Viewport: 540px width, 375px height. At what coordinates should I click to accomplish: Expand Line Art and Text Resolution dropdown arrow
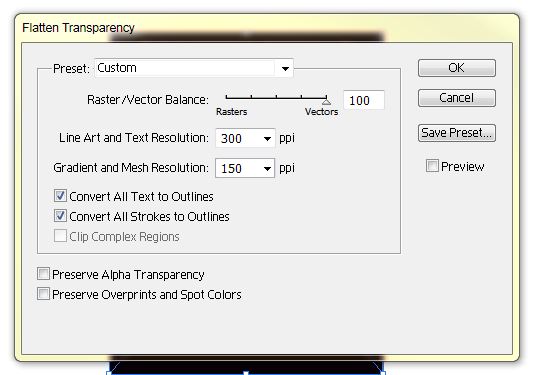pyautogui.click(x=267, y=138)
